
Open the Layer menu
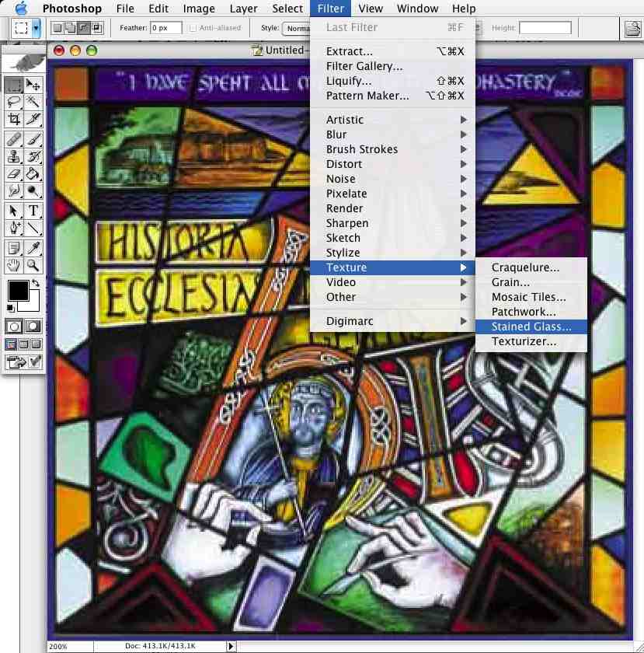[x=243, y=9]
